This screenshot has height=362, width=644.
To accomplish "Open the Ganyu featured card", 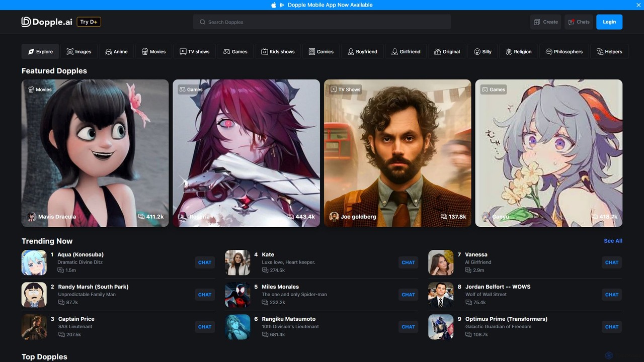I will click(x=549, y=153).
